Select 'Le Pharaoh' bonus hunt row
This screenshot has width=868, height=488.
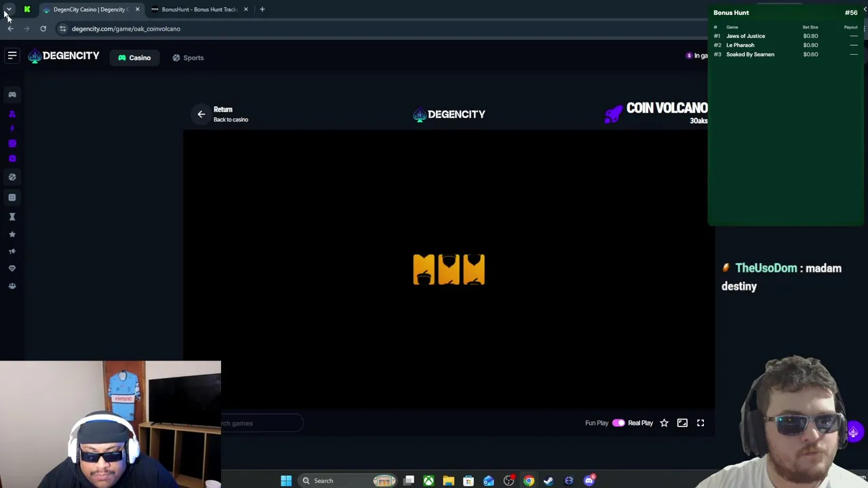(x=785, y=45)
